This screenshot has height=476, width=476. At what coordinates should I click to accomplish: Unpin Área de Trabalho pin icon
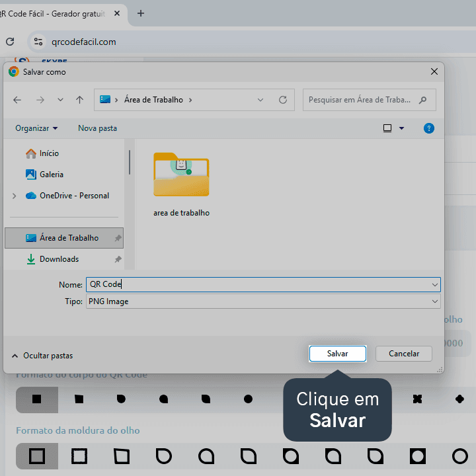[118, 238]
